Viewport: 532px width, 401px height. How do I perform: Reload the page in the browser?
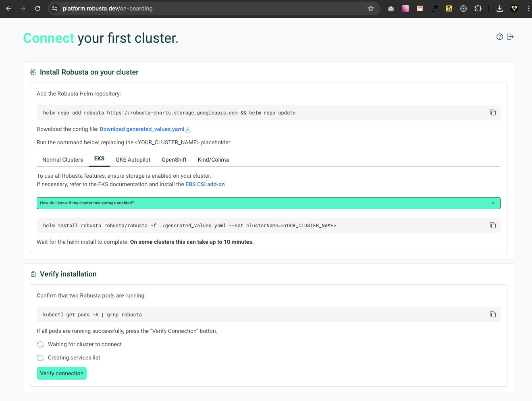(x=37, y=8)
